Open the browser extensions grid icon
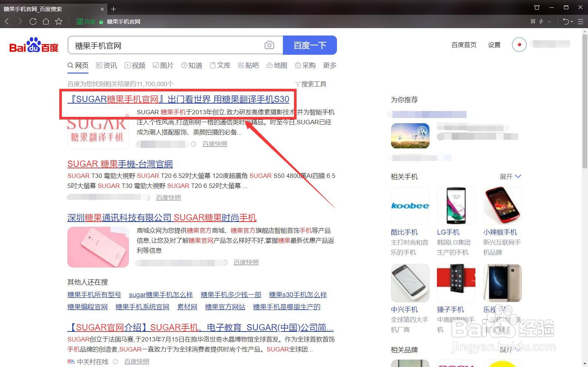 click(533, 21)
